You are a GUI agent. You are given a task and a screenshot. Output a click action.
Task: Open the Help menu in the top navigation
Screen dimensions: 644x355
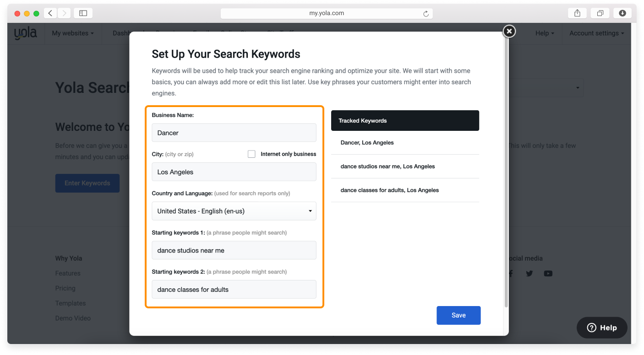click(x=544, y=33)
